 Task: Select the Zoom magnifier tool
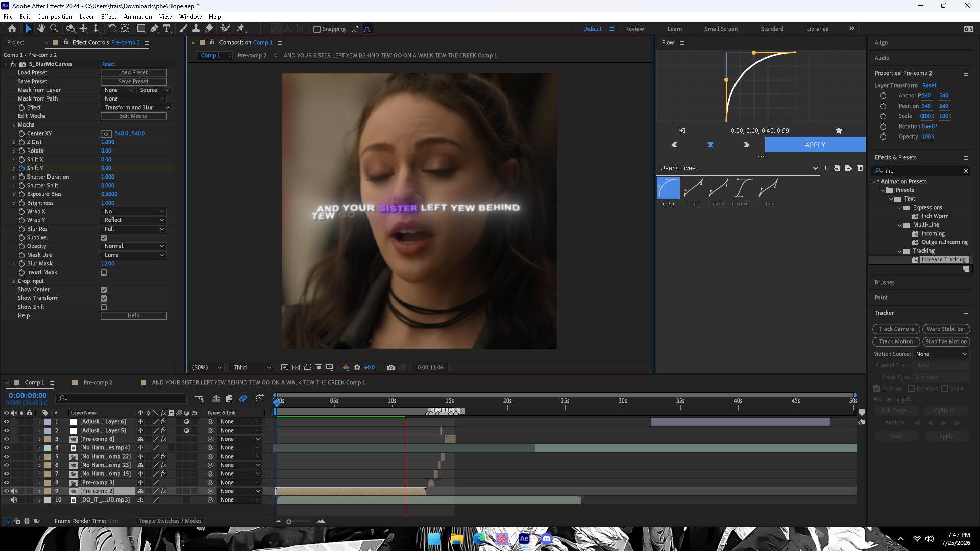[54, 29]
